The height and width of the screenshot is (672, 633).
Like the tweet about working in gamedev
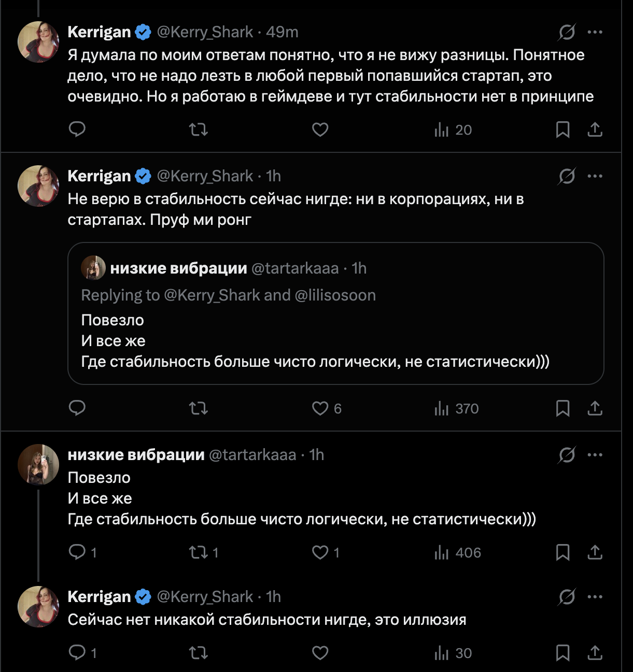pyautogui.click(x=320, y=130)
